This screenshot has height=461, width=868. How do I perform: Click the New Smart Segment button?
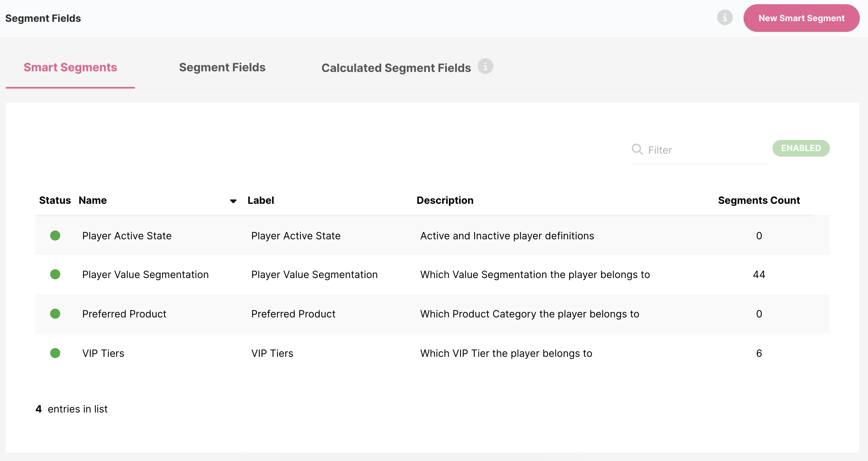pos(801,18)
